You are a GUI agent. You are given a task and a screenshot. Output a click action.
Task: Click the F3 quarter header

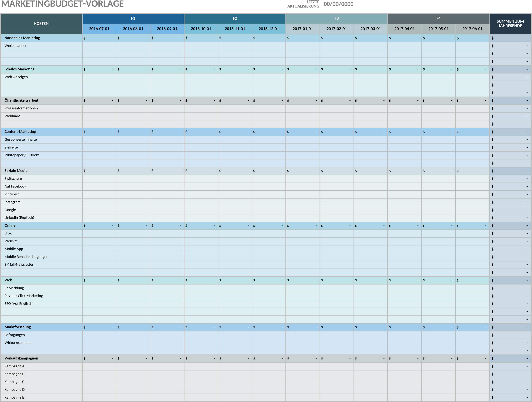(x=336, y=18)
